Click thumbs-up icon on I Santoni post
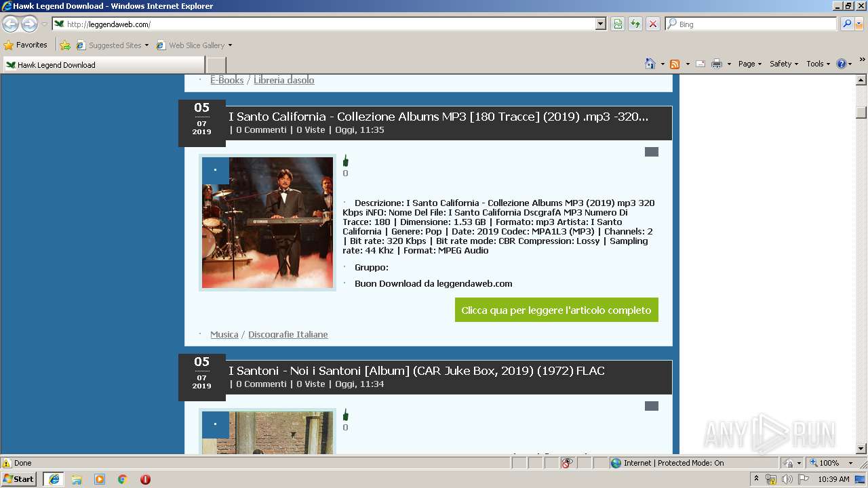868x488 pixels. pyautogui.click(x=346, y=415)
